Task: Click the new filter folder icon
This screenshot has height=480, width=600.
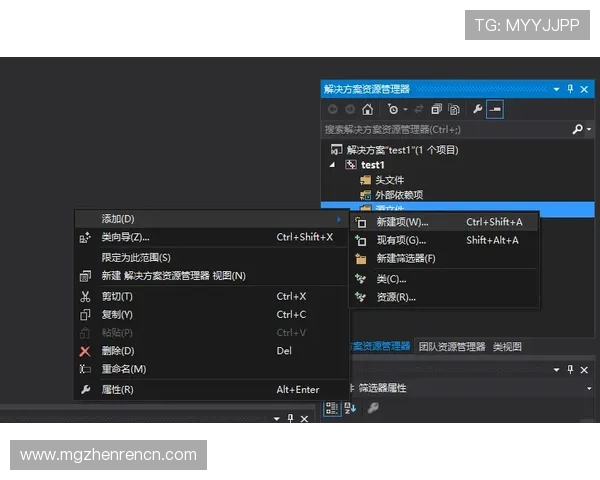Action: click(x=360, y=259)
